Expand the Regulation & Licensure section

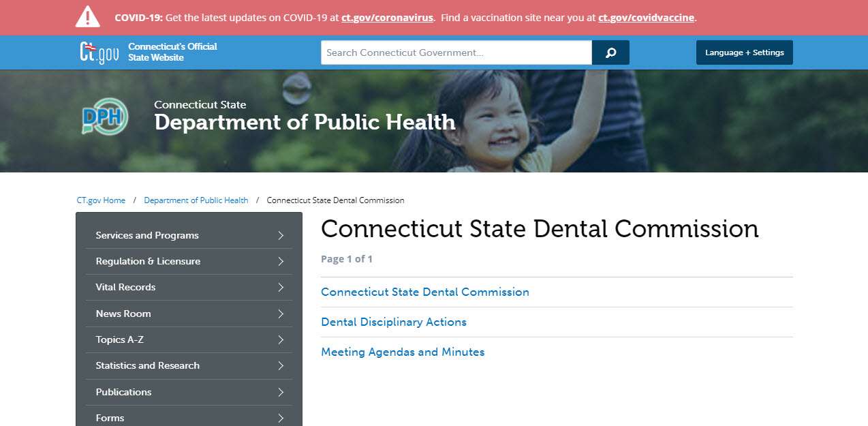(148, 261)
